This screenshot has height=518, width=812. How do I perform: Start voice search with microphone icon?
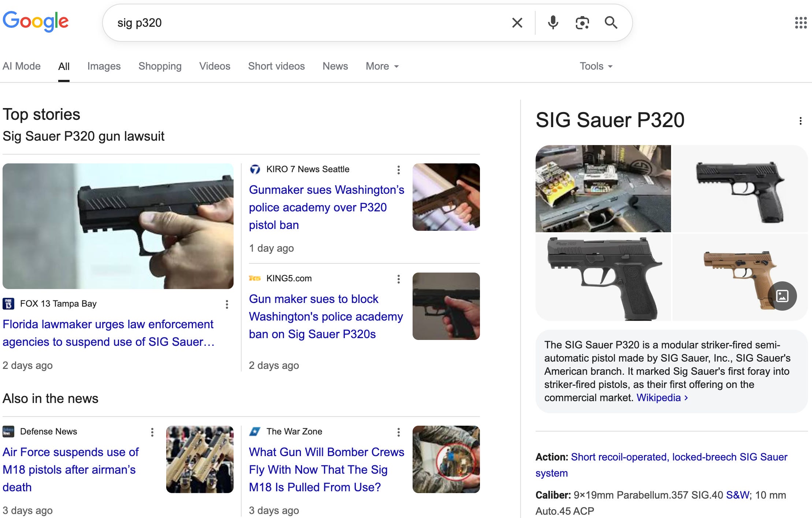(553, 23)
